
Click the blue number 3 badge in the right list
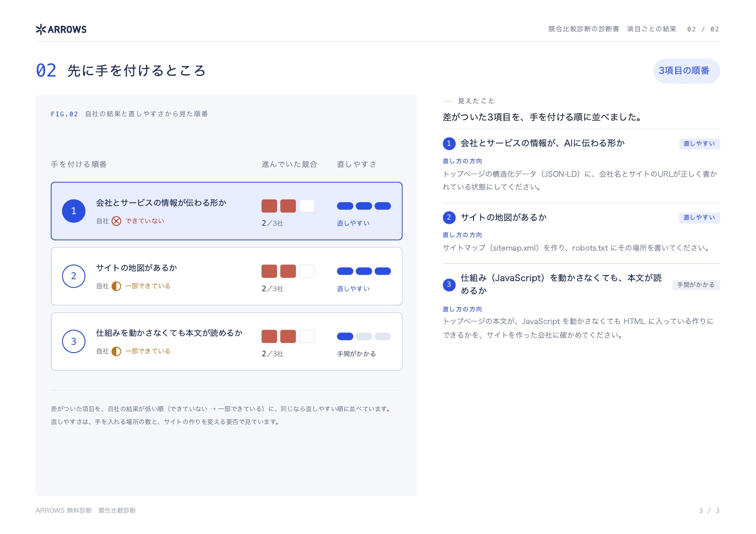(449, 285)
